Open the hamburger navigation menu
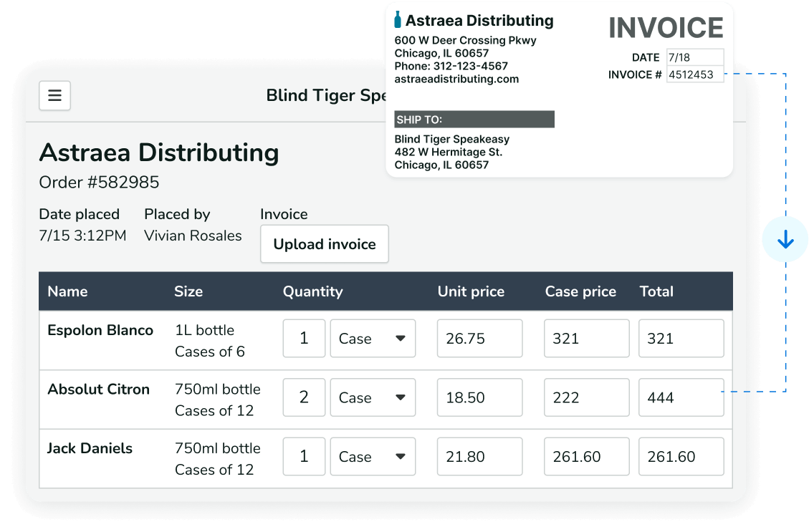The height and width of the screenshot is (532, 809). click(54, 95)
